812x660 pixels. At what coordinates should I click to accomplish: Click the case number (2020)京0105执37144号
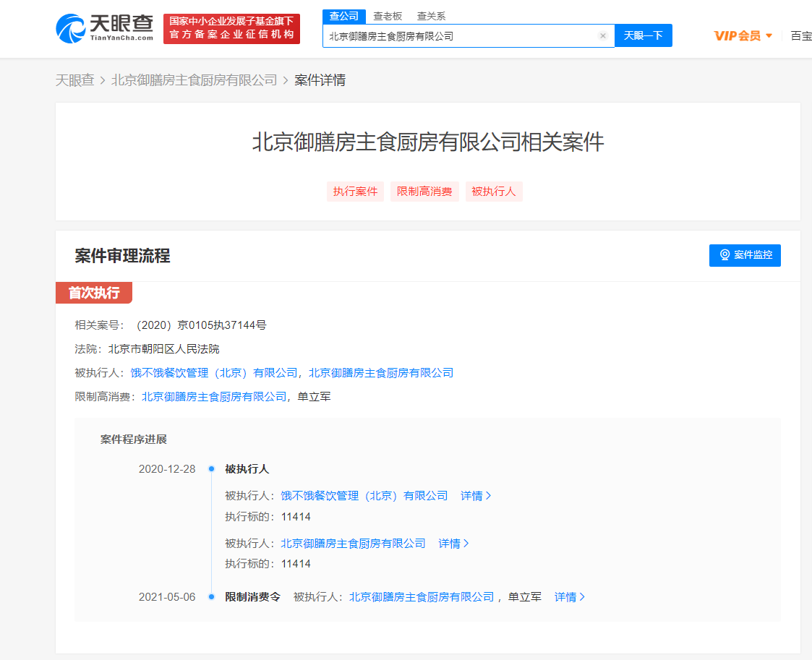click(201, 325)
